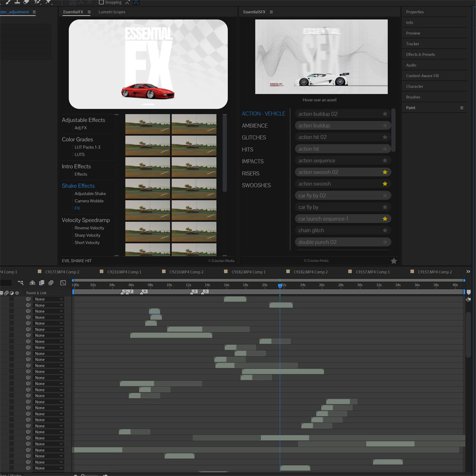
Task: Toggle Motion Blur in the timeline toolbar
Action: point(50,282)
